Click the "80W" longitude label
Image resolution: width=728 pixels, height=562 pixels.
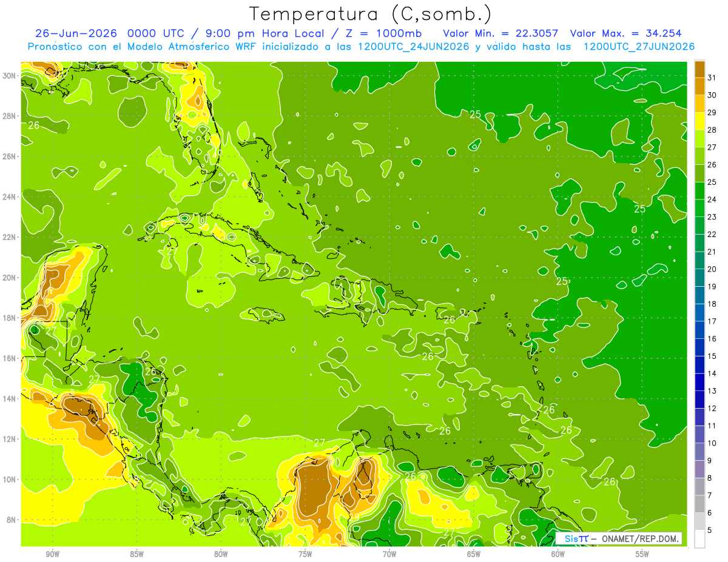pyautogui.click(x=221, y=554)
